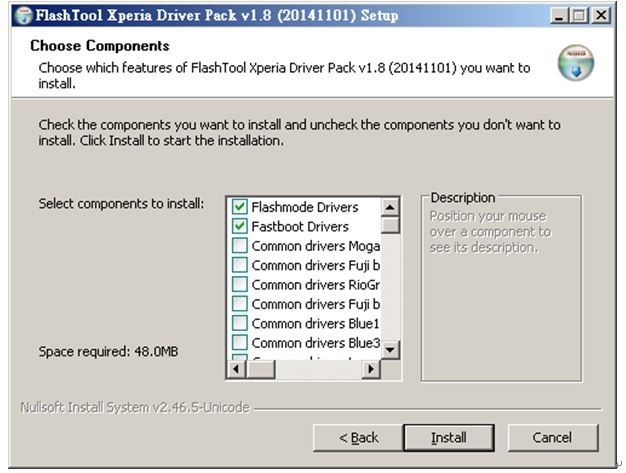Cancel the setup wizard

coord(553,438)
